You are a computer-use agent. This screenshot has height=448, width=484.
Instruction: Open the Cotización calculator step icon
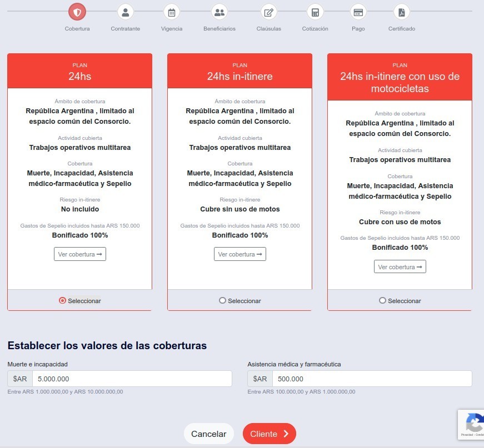tap(315, 12)
